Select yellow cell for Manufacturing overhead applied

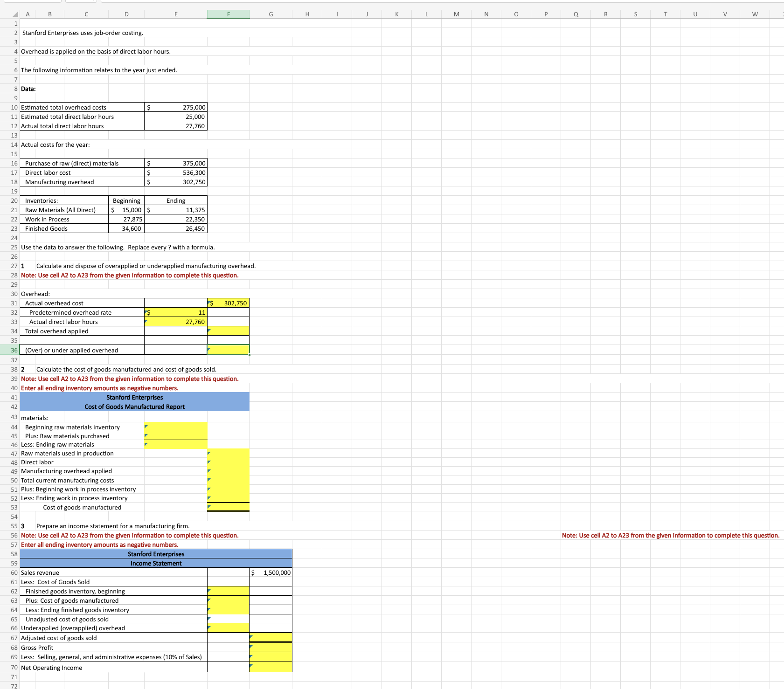pyautogui.click(x=229, y=471)
